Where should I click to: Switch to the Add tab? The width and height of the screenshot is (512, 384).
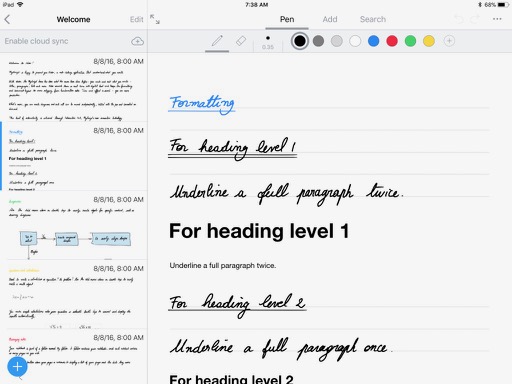pyautogui.click(x=330, y=19)
